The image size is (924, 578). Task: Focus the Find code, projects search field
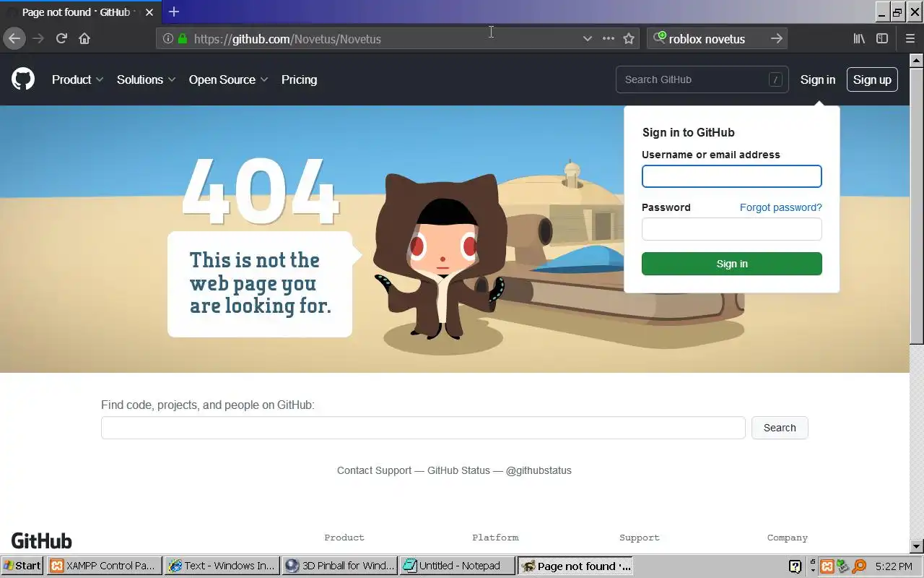pos(423,428)
